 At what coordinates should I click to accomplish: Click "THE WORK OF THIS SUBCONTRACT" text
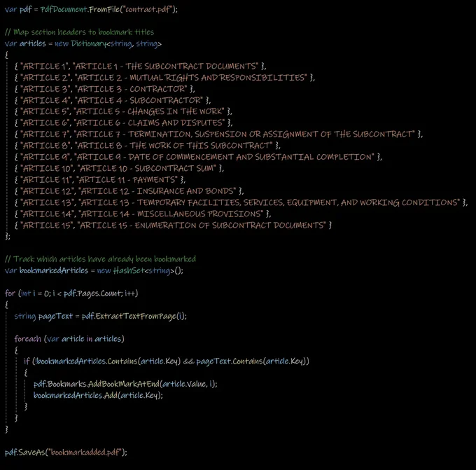(199, 146)
